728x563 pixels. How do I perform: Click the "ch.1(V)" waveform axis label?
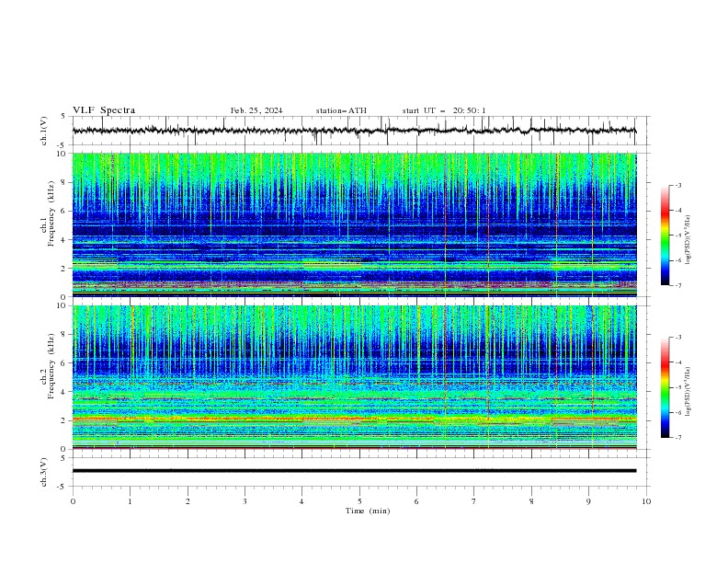[x=43, y=131]
